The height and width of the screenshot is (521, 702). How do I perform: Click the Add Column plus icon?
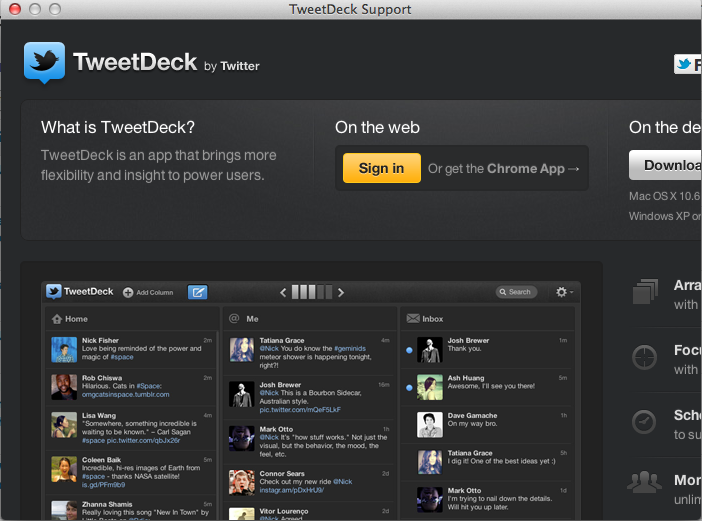tap(128, 292)
